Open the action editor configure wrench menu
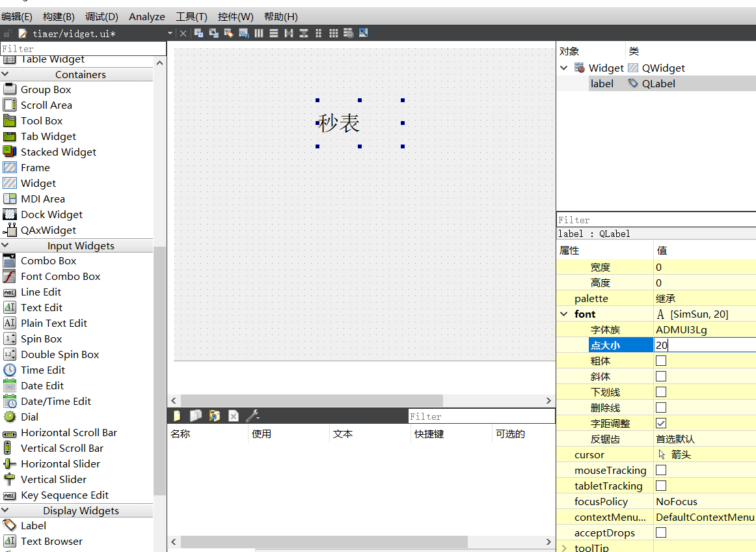Viewport: 756px width, 552px height. coord(252,416)
